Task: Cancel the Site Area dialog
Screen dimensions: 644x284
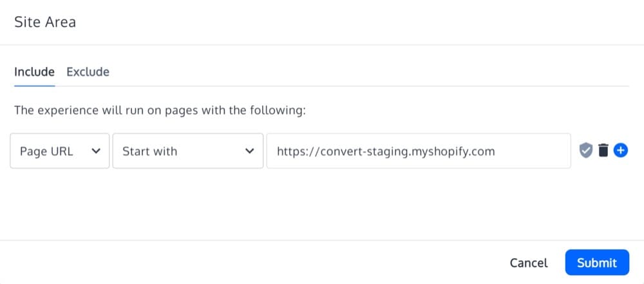Action: (x=529, y=263)
